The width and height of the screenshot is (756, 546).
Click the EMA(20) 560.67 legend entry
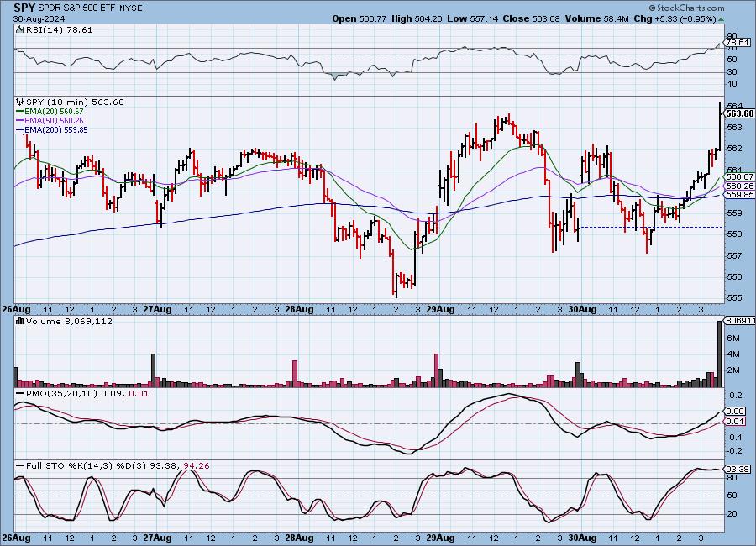click(x=54, y=112)
